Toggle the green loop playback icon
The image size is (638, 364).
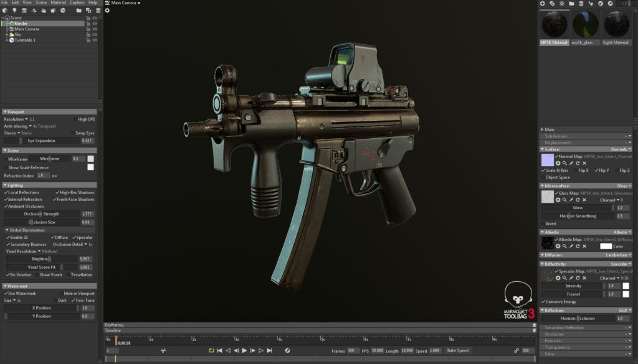(x=211, y=350)
